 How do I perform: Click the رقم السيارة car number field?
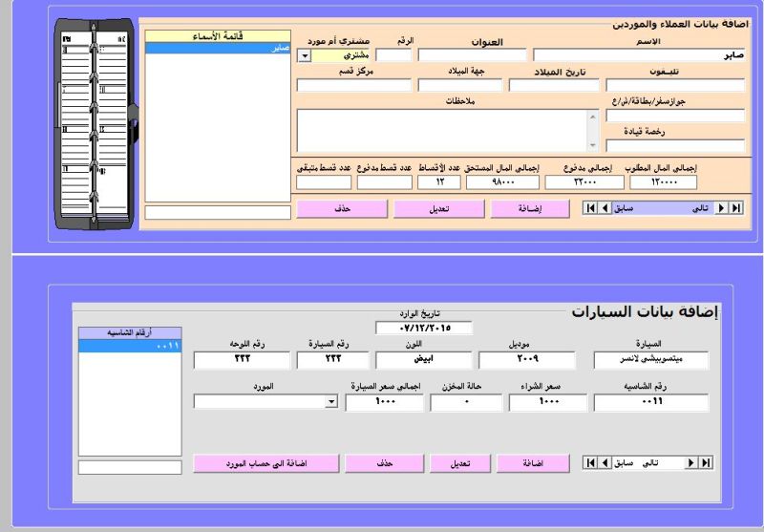[332, 360]
